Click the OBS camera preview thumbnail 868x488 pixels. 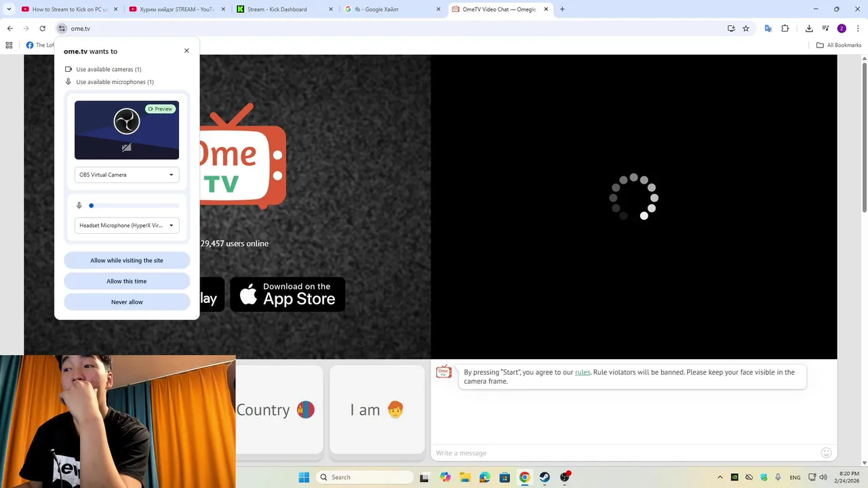127,130
